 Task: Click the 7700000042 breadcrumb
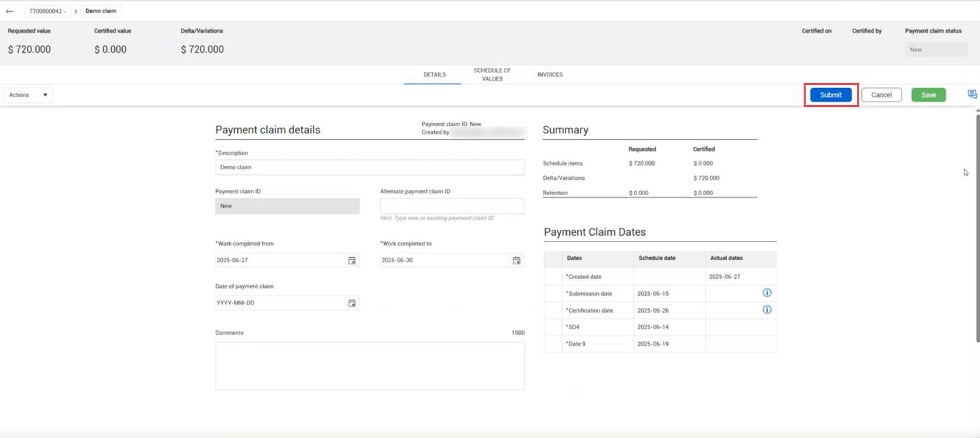[x=47, y=11]
